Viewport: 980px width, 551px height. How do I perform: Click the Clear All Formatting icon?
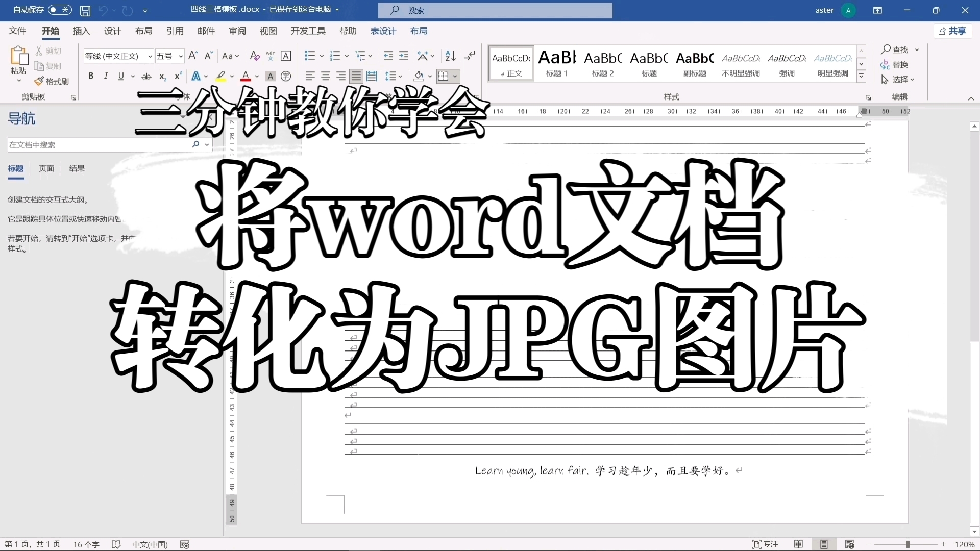coord(255,56)
